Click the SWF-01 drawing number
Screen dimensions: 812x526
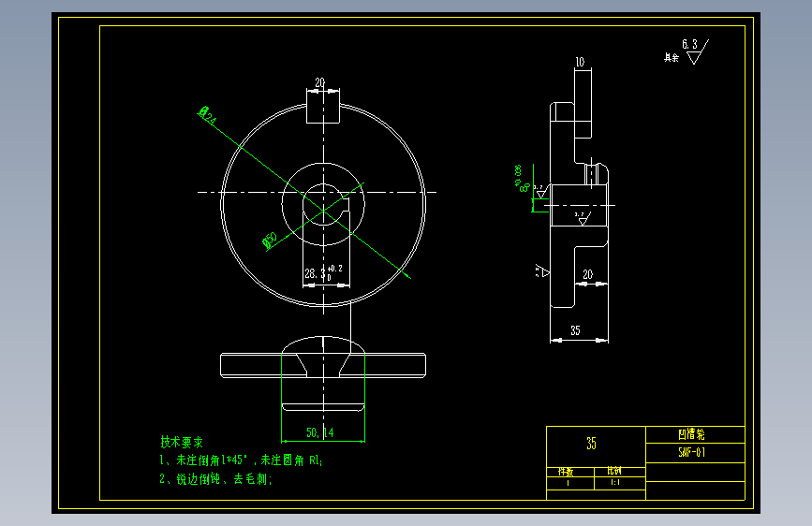click(x=692, y=452)
